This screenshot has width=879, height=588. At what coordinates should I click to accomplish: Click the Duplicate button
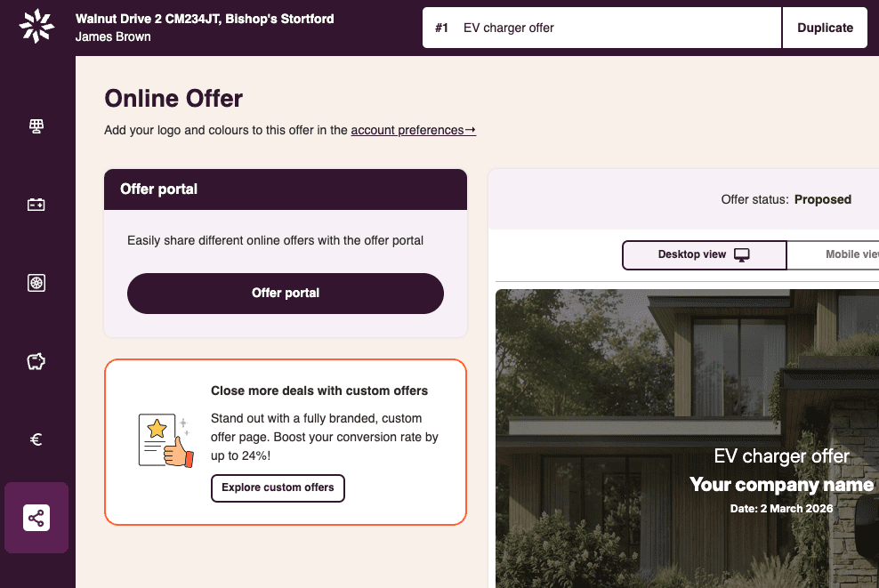tap(825, 28)
